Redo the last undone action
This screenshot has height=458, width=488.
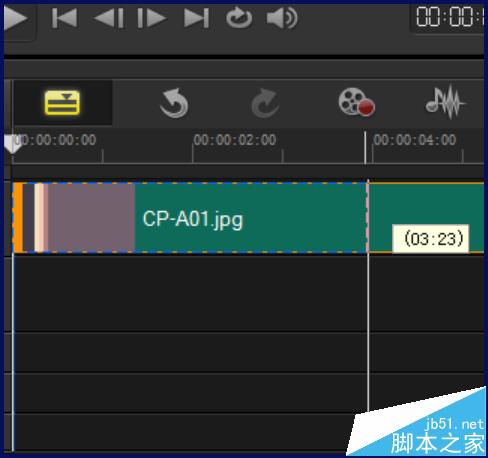[265, 103]
